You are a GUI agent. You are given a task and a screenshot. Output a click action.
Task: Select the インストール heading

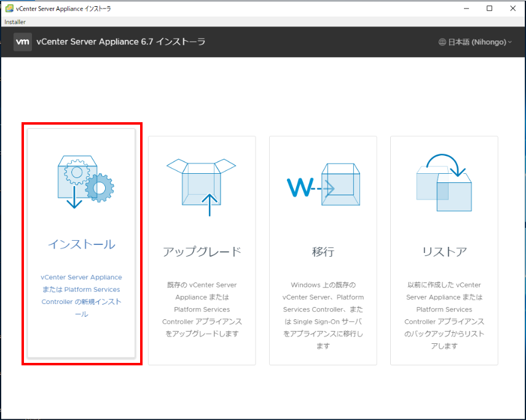click(82, 244)
